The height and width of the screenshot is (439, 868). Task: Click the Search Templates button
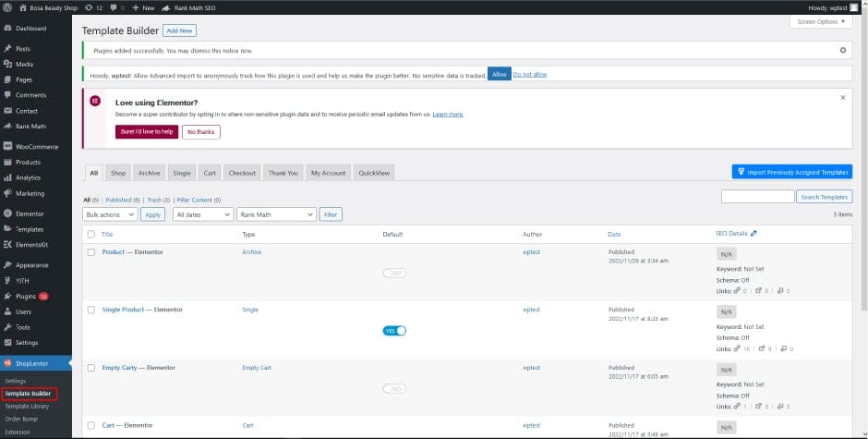tap(825, 197)
